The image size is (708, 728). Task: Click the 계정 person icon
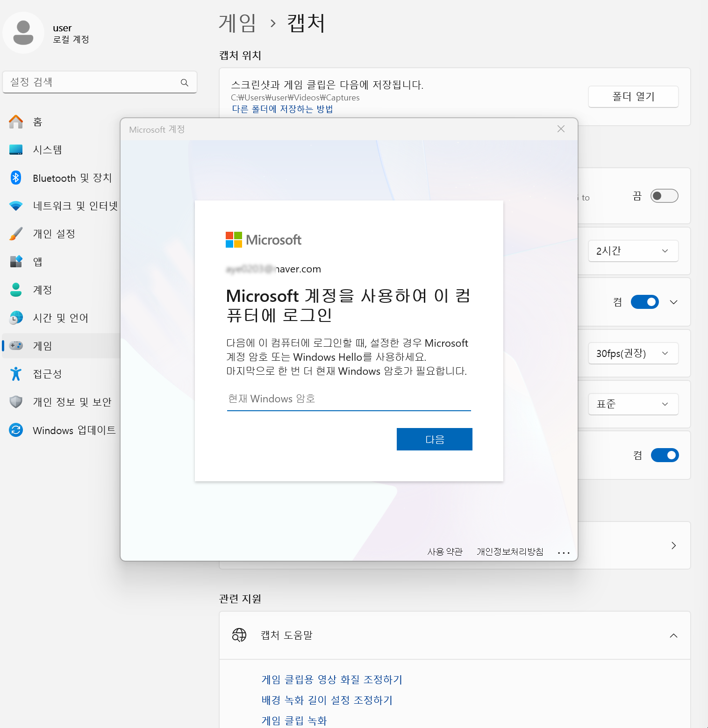tap(16, 290)
